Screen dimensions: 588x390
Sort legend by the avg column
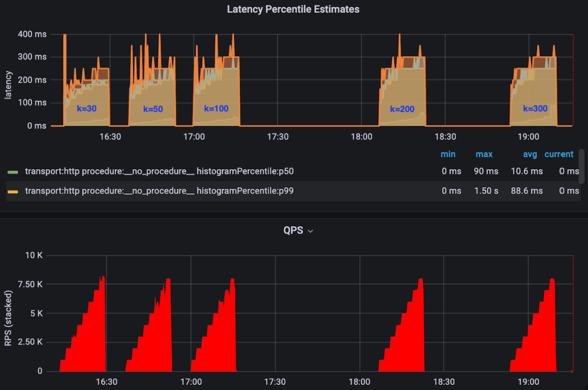pos(529,154)
